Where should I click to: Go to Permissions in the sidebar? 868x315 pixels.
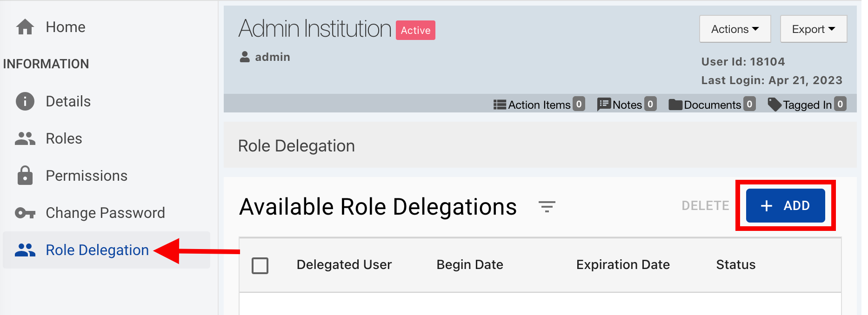(x=87, y=176)
